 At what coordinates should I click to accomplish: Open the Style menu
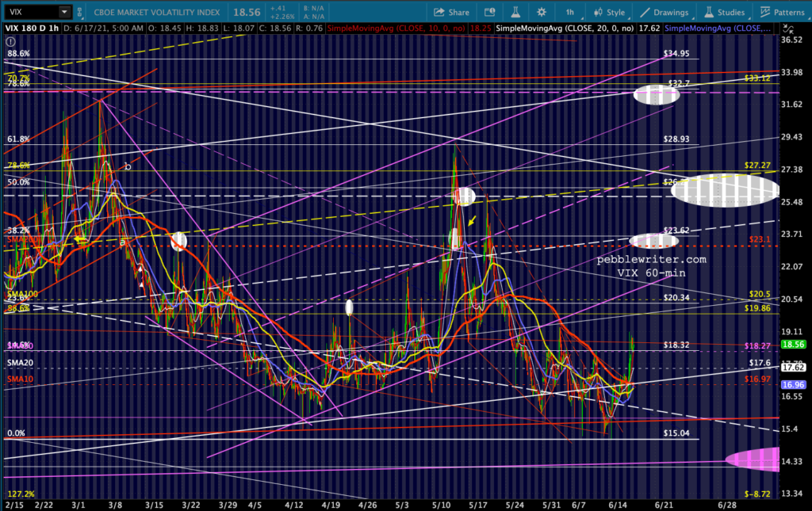610,12
